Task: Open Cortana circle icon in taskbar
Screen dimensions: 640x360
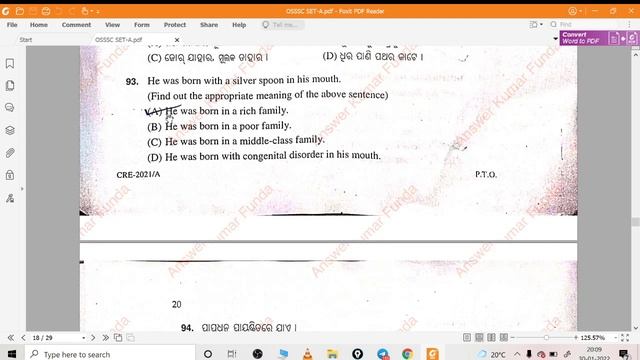Action: coord(208,354)
